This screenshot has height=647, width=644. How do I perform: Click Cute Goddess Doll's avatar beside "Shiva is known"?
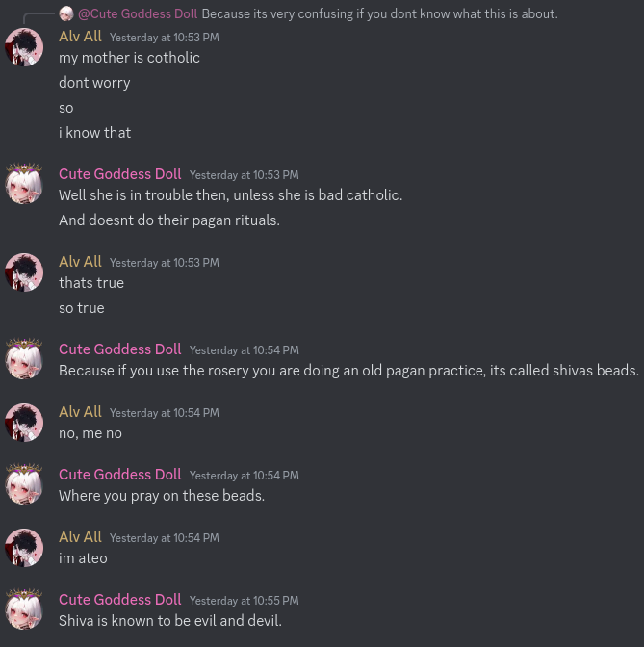coord(24,609)
